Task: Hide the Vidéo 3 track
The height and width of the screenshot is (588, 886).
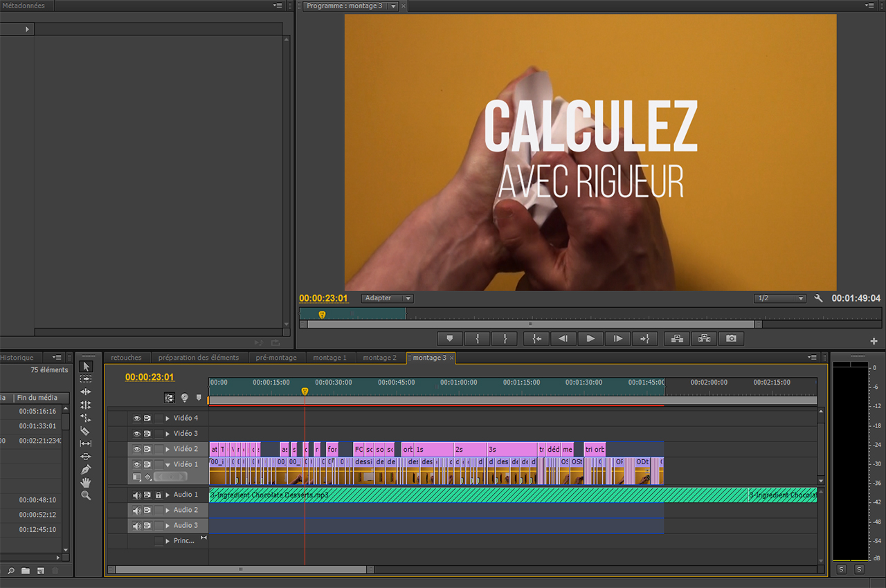Action: (x=136, y=434)
